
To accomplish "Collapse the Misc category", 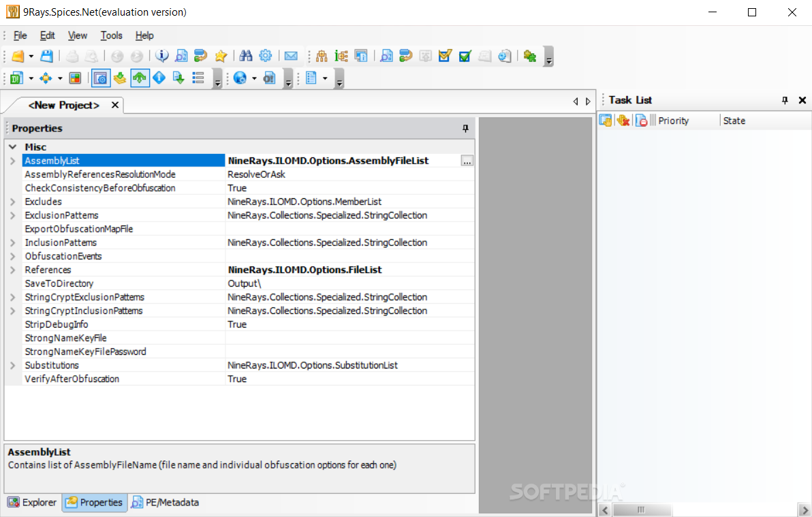I will pos(13,147).
